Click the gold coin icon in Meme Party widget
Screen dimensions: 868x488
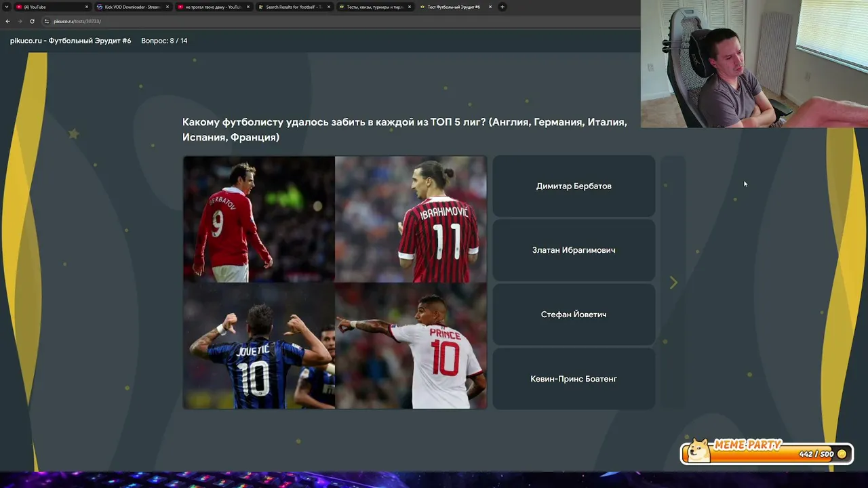pos(842,454)
